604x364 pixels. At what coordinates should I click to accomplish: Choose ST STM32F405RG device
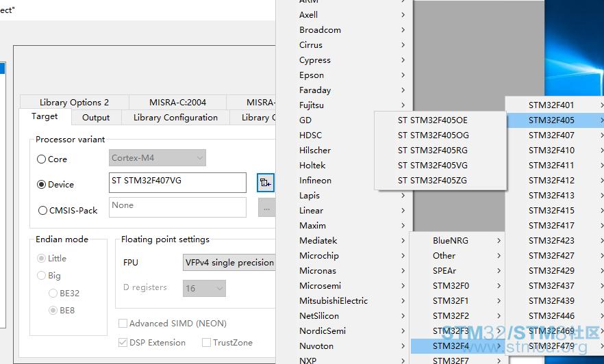pos(440,150)
